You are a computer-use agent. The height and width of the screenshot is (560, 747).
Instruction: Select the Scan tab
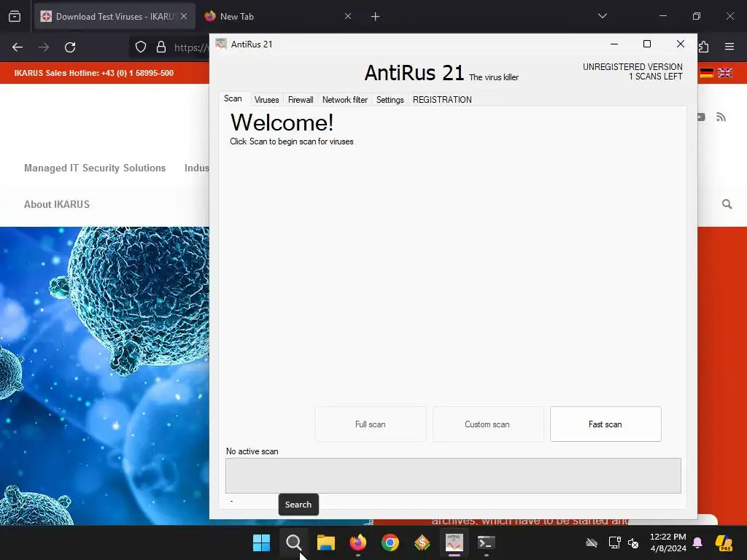(233, 98)
